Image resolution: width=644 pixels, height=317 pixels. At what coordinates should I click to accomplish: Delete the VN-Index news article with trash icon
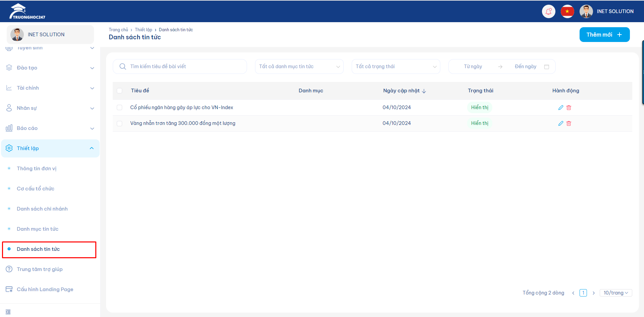coord(569,108)
